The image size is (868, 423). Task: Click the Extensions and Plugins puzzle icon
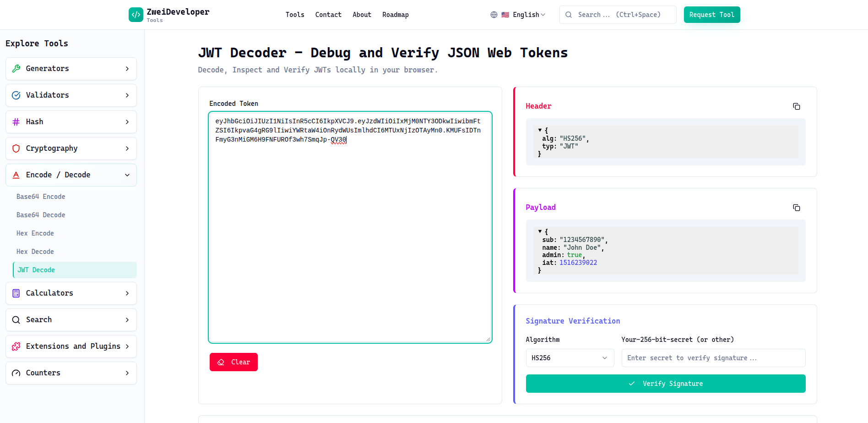pos(16,346)
